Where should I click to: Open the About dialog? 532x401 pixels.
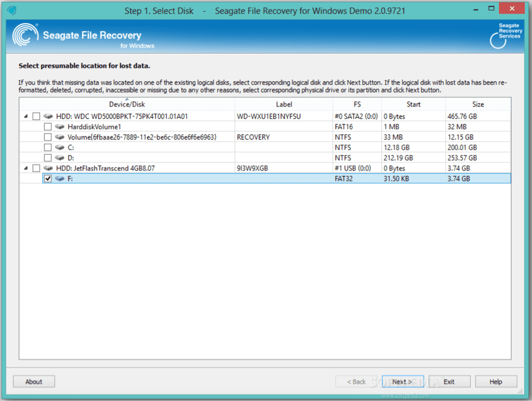coord(34,381)
